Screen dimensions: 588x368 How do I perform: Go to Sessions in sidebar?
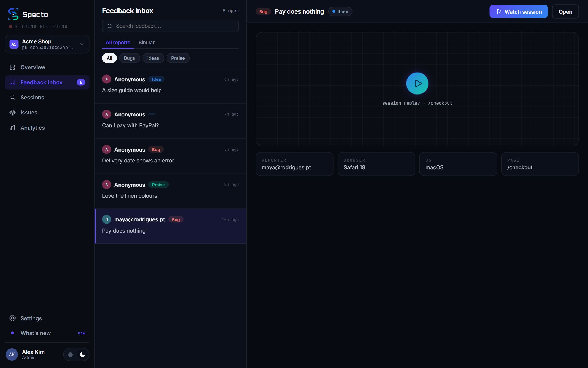[47, 98]
